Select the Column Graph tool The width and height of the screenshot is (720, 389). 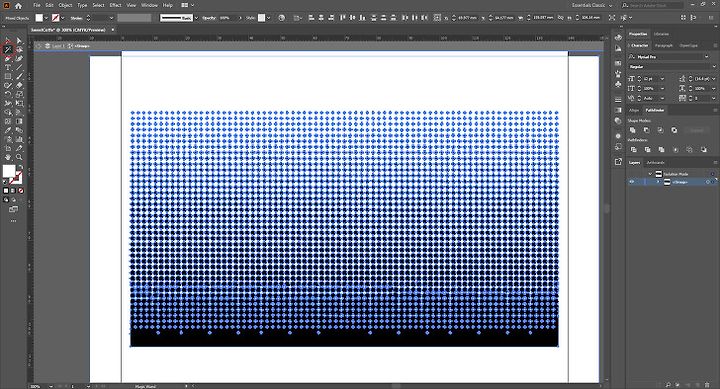point(19,139)
